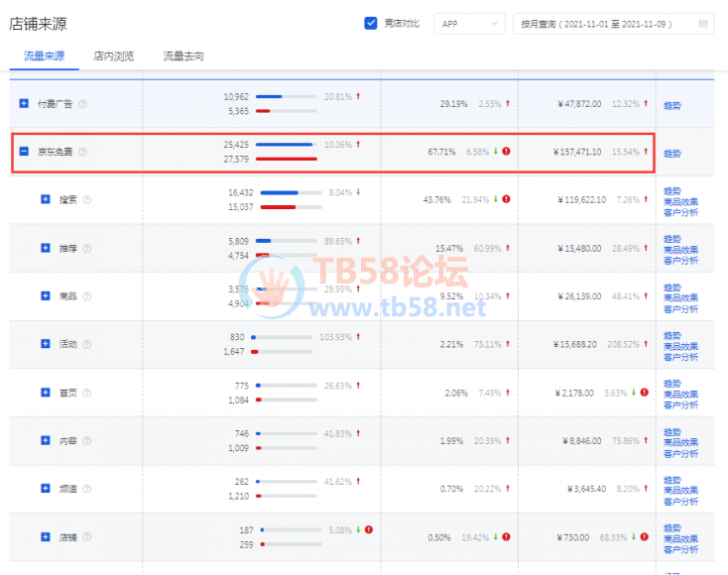Click the 店铺来源 page heading
This screenshot has height=575, width=728.
point(38,24)
